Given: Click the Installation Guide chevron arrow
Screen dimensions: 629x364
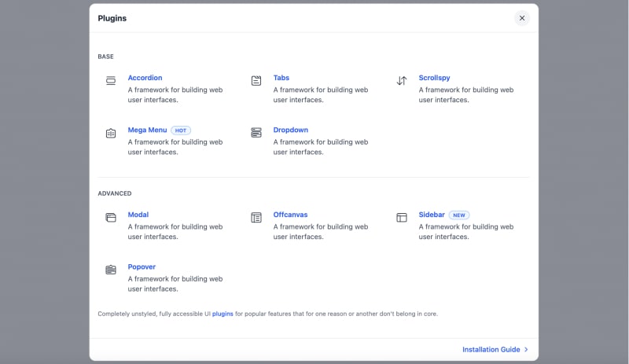Looking at the screenshot, I should tap(526, 350).
